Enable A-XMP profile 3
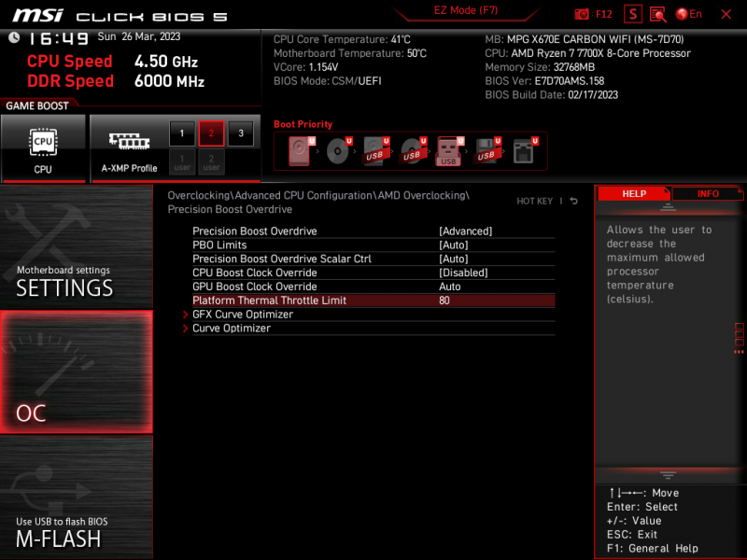Image resolution: width=747 pixels, height=560 pixels. point(241,133)
